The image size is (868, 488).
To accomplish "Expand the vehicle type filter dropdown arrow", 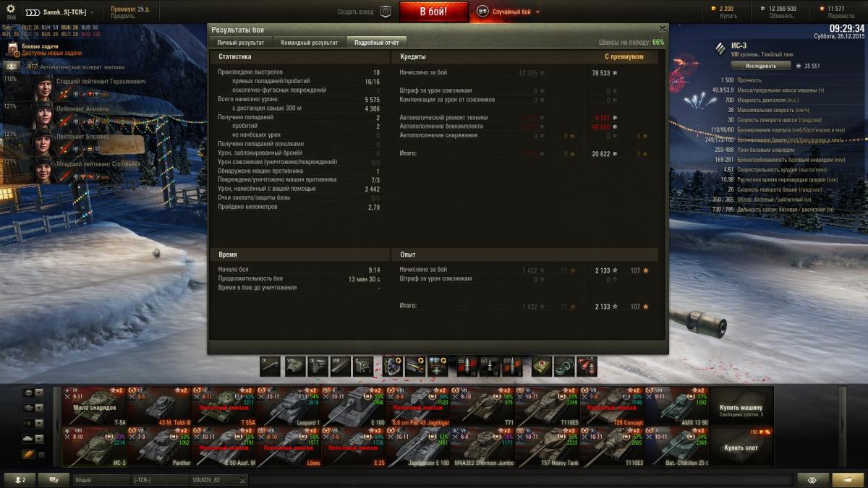I will click(x=39, y=408).
